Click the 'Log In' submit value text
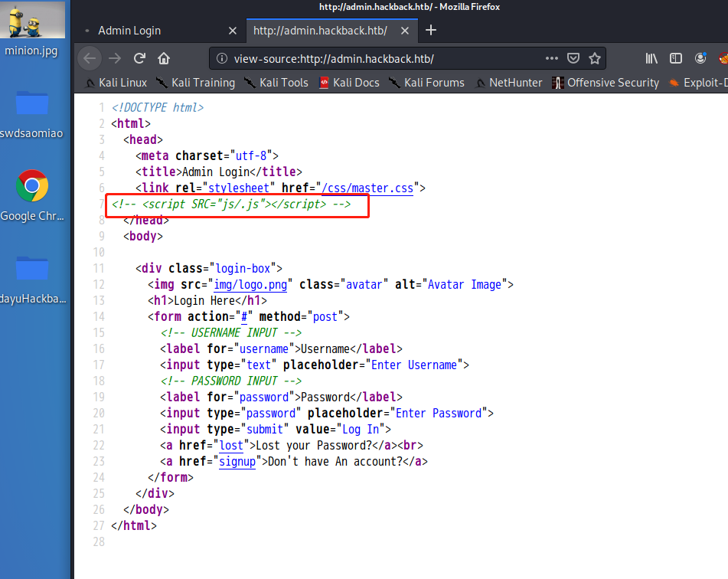The height and width of the screenshot is (579, 728). tap(361, 430)
